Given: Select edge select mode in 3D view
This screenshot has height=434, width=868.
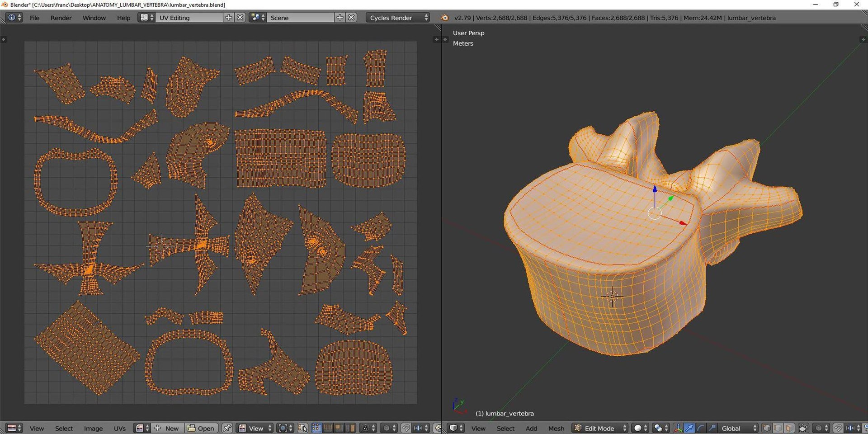Looking at the screenshot, I should pyautogui.click(x=778, y=428).
